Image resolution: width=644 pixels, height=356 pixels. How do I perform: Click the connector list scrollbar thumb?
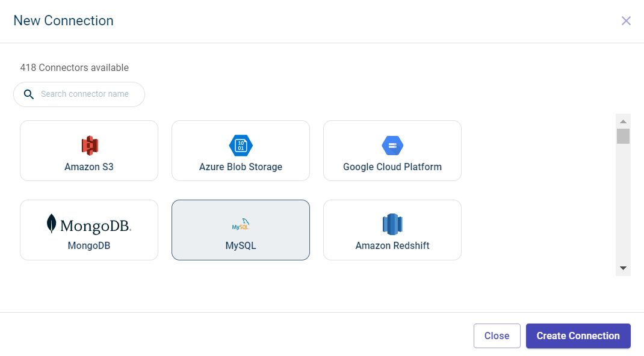coord(623,137)
